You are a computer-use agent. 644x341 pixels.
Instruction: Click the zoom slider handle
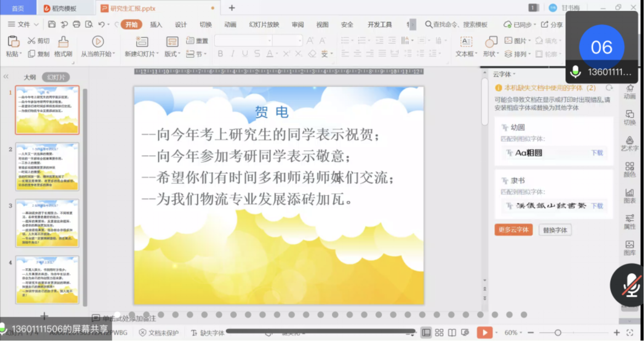pyautogui.click(x=558, y=332)
